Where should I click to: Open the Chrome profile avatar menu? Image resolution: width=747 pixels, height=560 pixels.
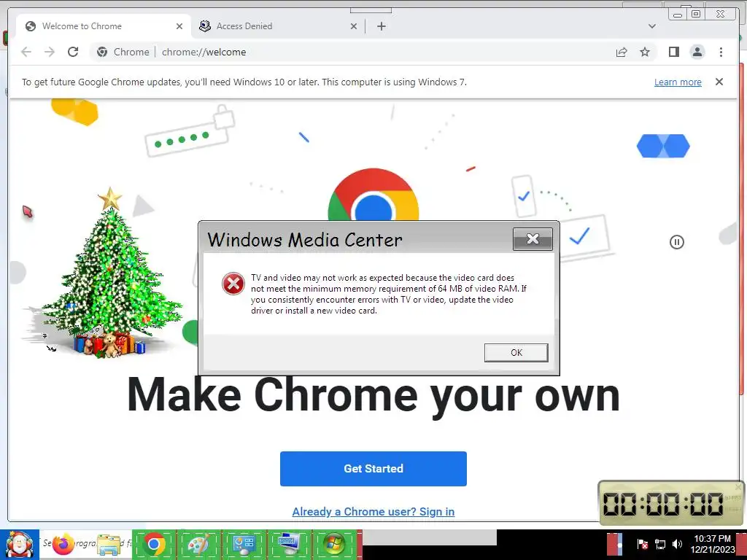coord(697,52)
